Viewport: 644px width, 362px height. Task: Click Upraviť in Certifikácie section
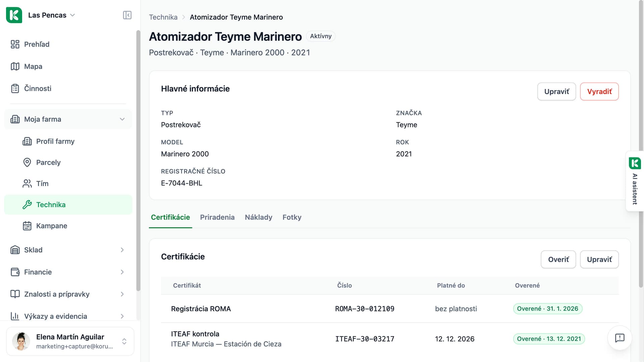[599, 259]
